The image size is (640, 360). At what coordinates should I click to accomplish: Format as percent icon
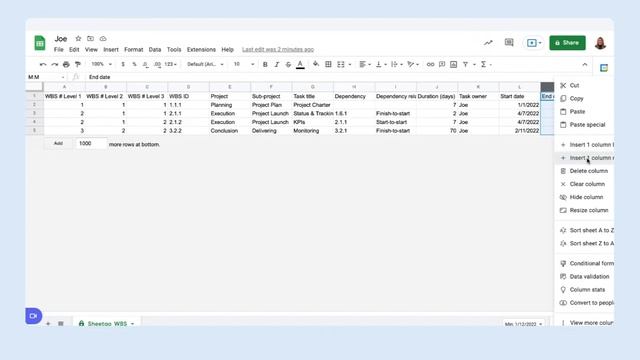134,64
